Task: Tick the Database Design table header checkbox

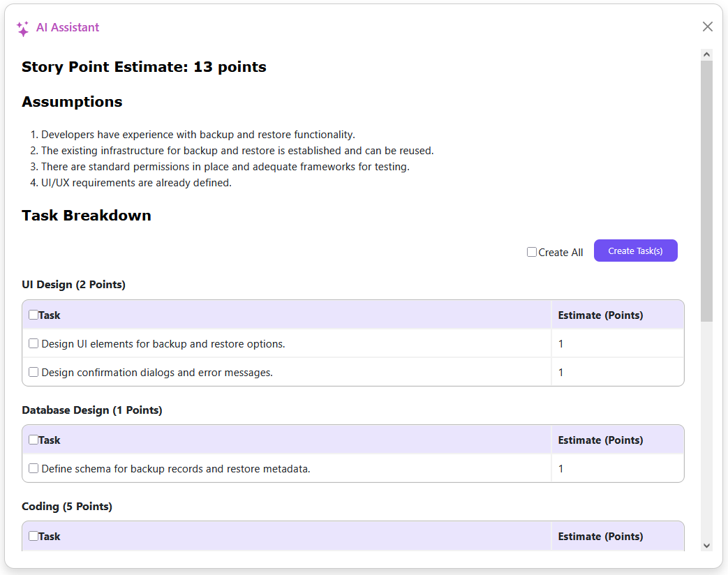Action: pyautogui.click(x=34, y=440)
